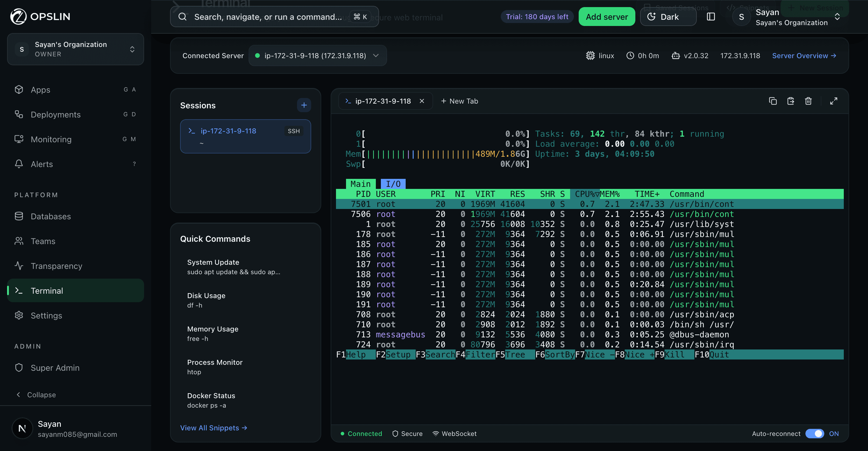This screenshot has height=451, width=868.
Task: Toggle the Dark theme button
Action: pyautogui.click(x=668, y=17)
